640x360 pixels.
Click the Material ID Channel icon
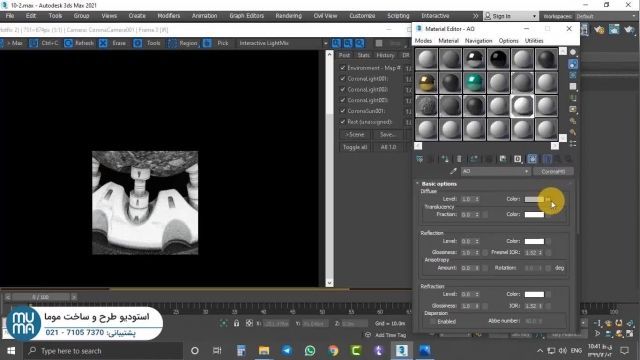[518, 159]
